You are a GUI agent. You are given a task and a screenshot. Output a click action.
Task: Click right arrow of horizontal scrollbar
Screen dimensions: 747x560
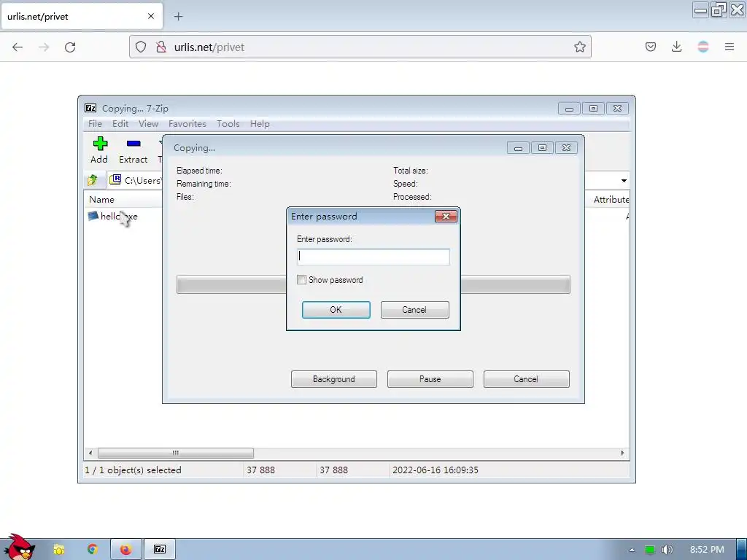pos(622,453)
